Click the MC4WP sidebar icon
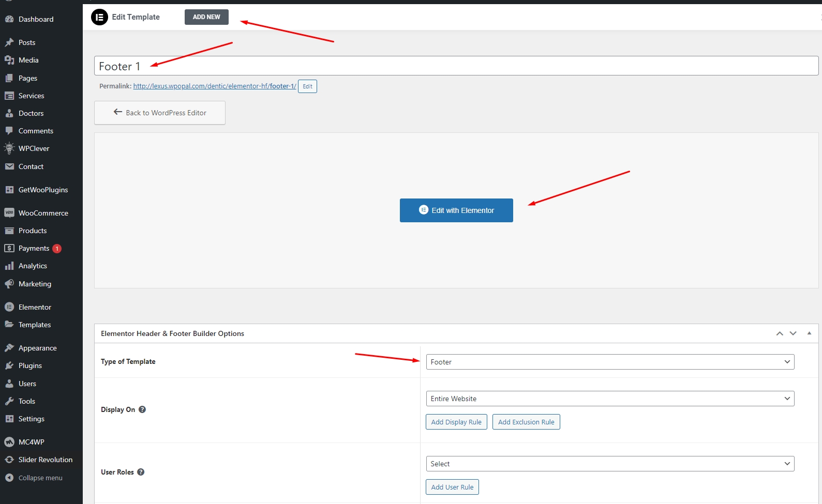822x504 pixels. (9, 442)
